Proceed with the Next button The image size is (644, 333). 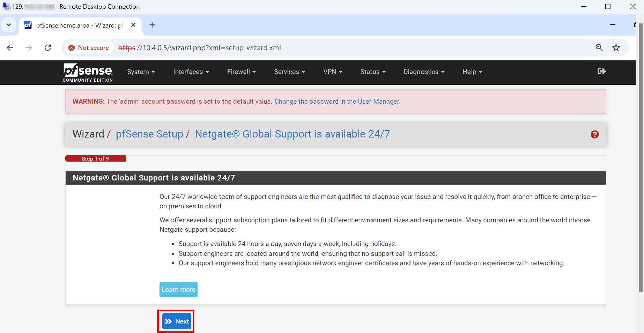(177, 321)
